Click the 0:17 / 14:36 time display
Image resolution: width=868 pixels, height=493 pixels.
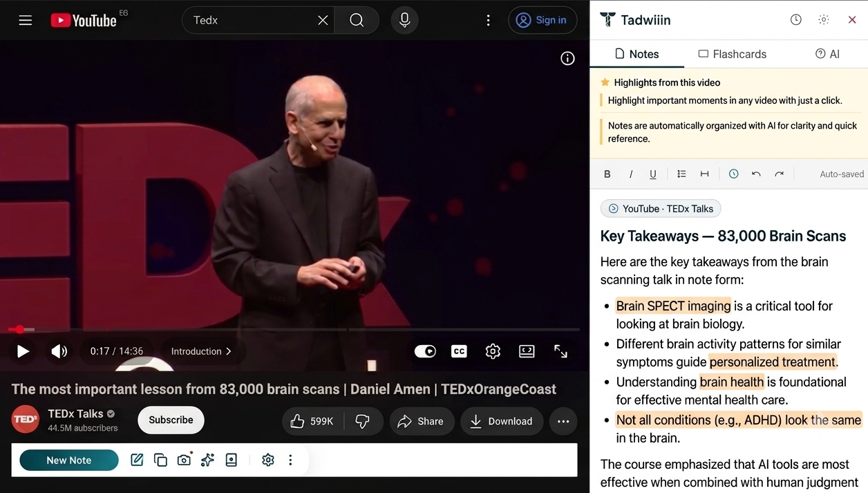pos(117,351)
